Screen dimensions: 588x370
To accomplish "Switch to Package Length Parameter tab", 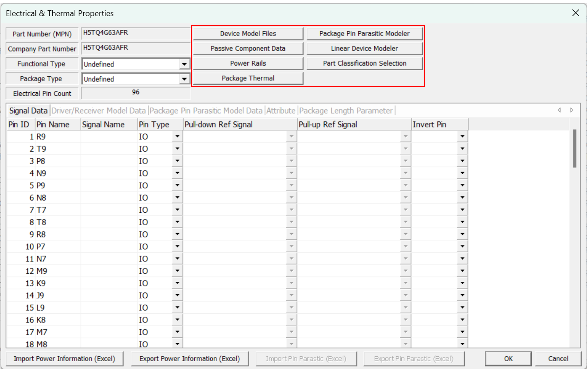I will coord(346,111).
